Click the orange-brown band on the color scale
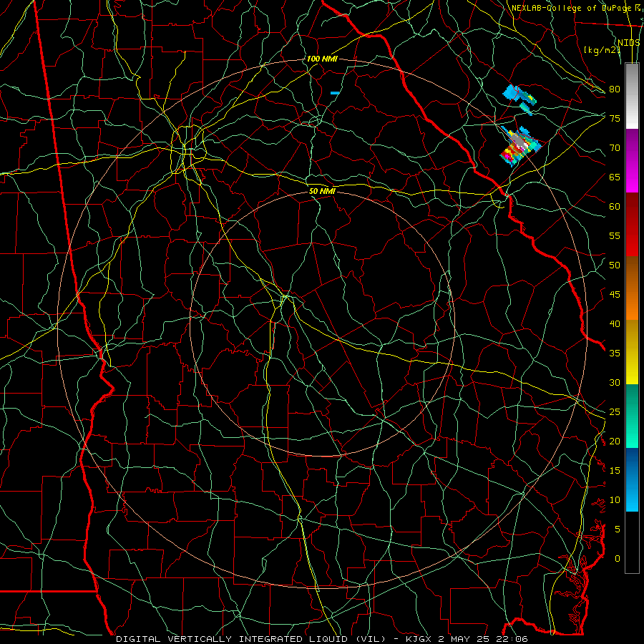Screen dimensions: 644x644 point(632,288)
